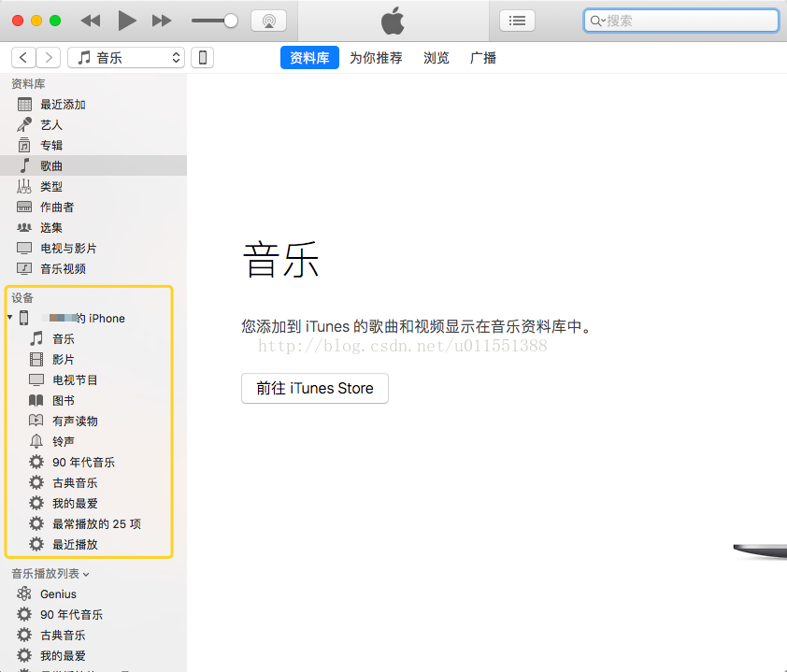Click the Apple logo status display
This screenshot has height=672, width=787.
[x=393, y=21]
